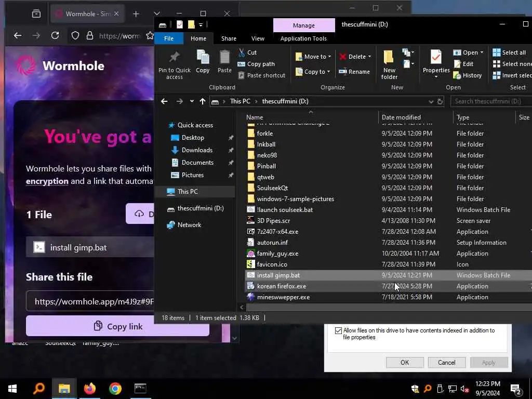Click the Wormhole share link field

90,301
